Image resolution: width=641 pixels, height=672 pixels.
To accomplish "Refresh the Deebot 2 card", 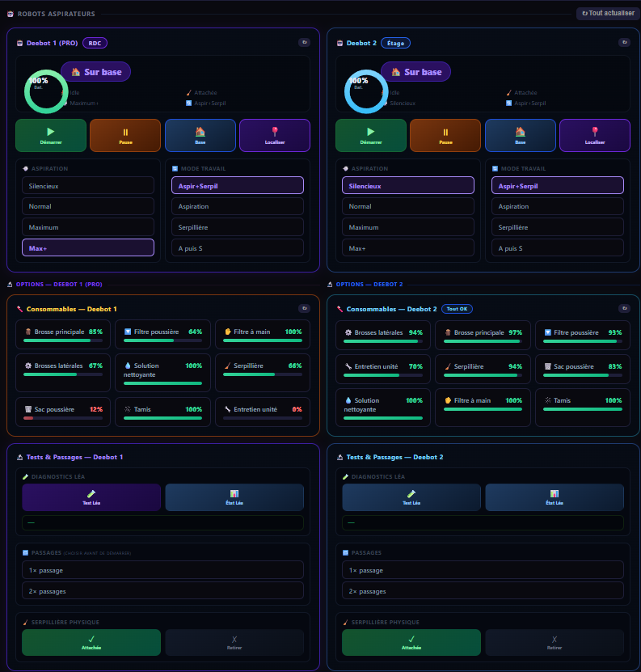I will click(x=625, y=42).
